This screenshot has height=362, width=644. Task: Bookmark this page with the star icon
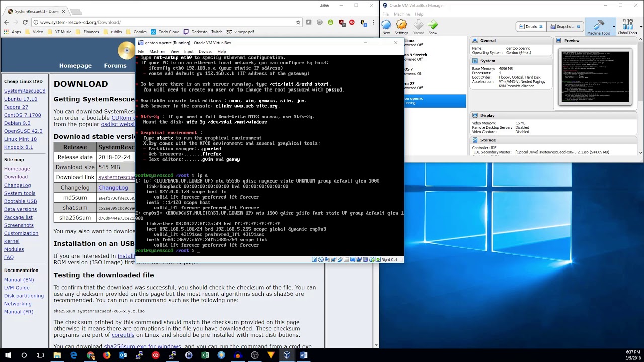(298, 22)
